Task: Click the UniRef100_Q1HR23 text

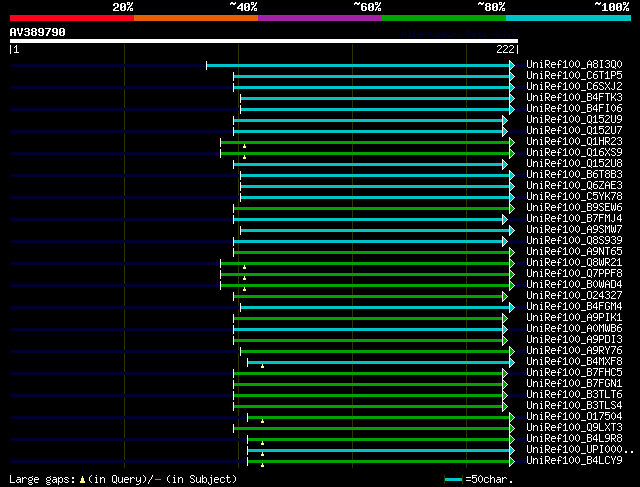Action: [574, 142]
